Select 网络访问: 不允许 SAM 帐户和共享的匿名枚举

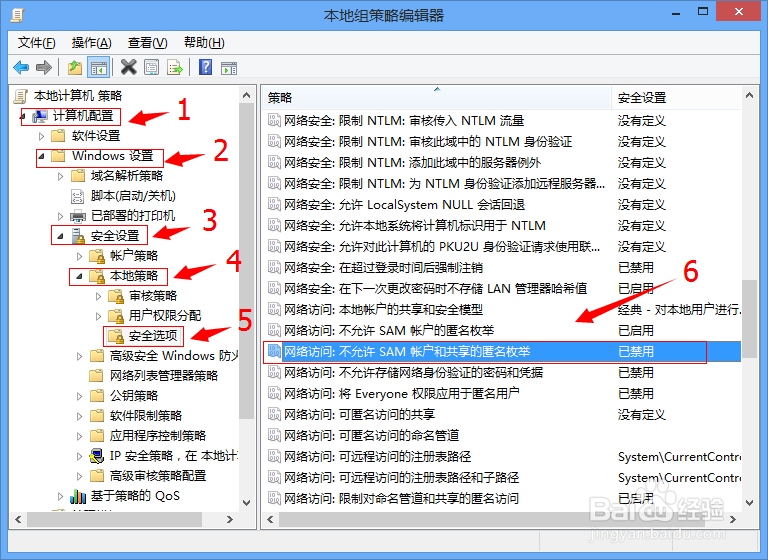click(x=502, y=352)
